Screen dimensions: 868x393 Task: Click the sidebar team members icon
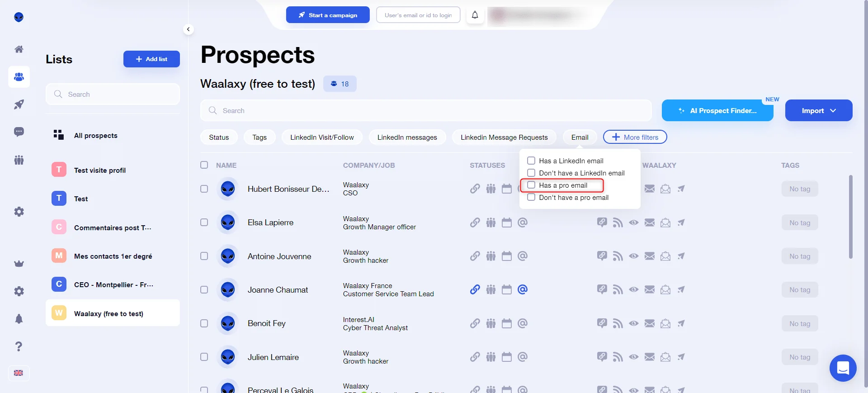[x=19, y=160]
